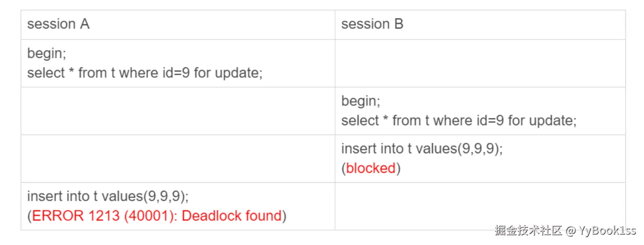The height and width of the screenshot is (245, 644).
Task: Click session A's insert into t statement
Action: click(x=108, y=196)
